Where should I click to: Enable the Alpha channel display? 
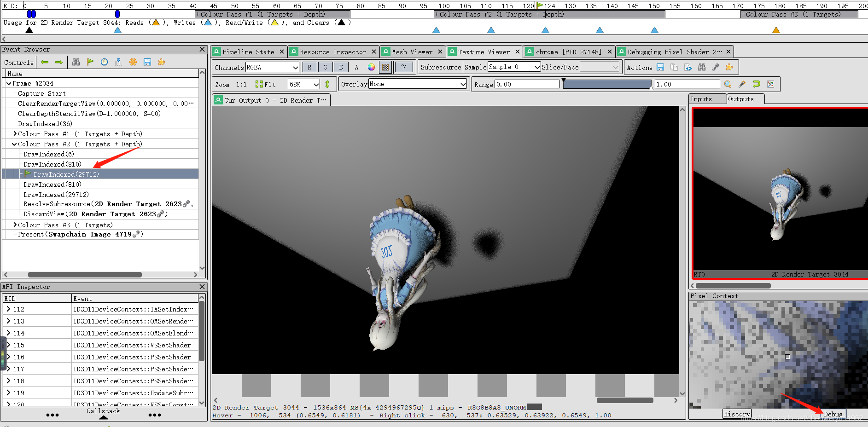[356, 67]
